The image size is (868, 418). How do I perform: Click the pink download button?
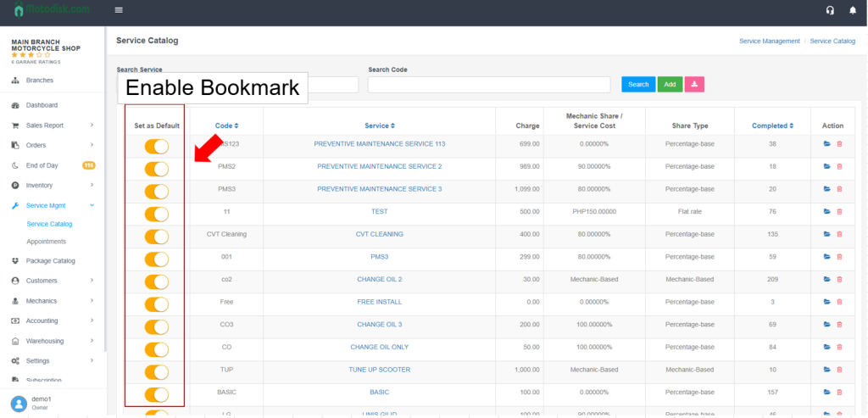tap(695, 84)
